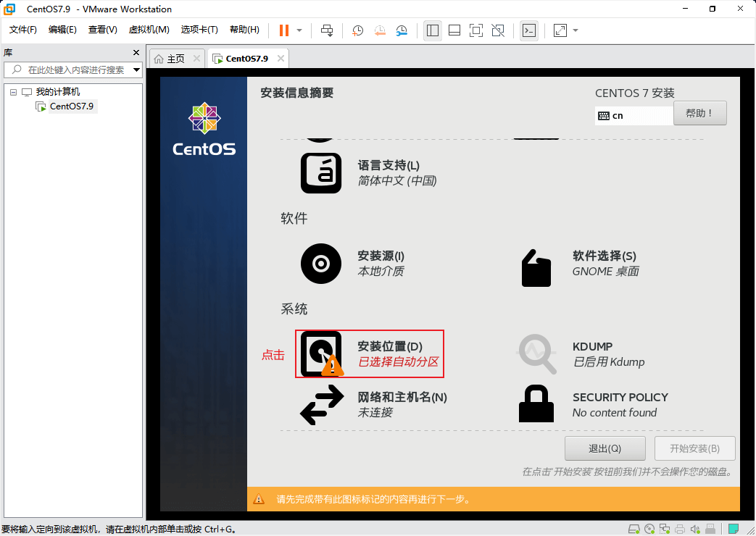Select CentOS7.9 in the library tree
756x536 pixels.
(71, 106)
